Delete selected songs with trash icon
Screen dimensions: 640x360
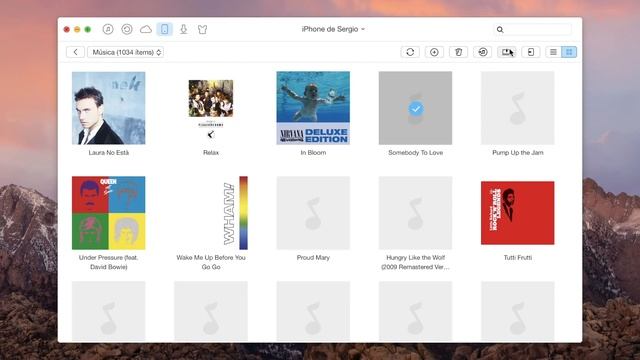tap(458, 52)
